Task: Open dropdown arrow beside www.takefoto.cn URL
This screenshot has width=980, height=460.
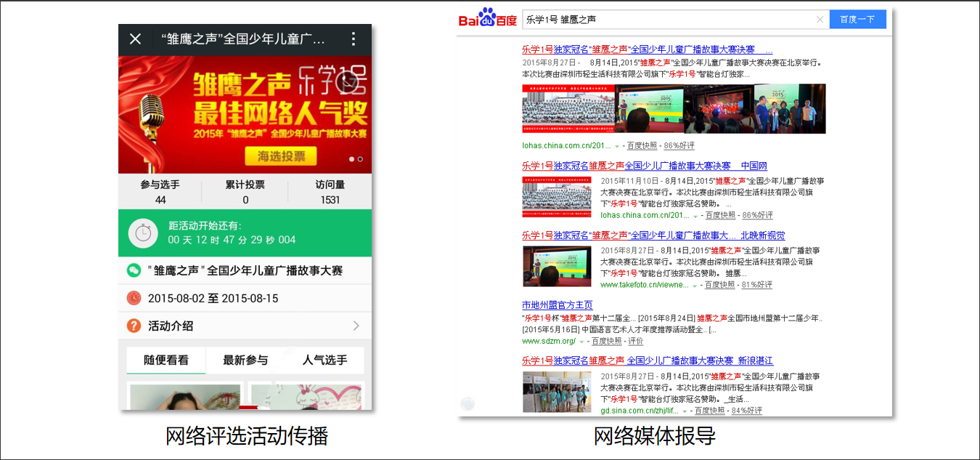Action: (x=695, y=286)
